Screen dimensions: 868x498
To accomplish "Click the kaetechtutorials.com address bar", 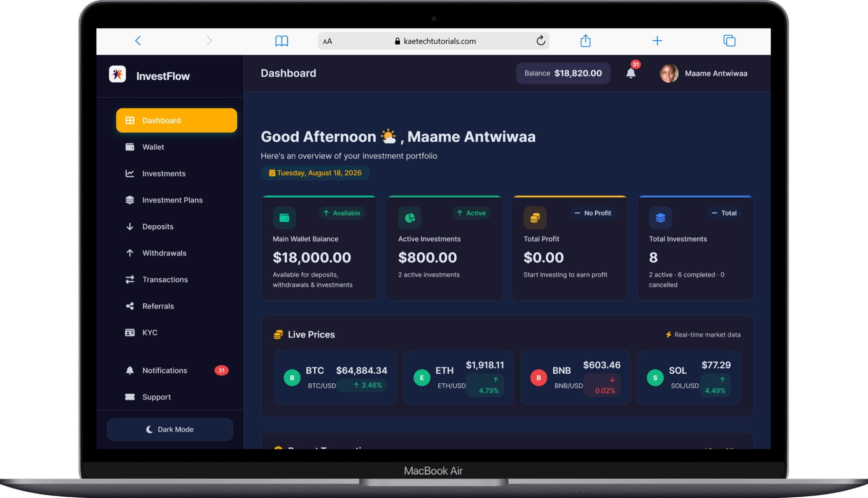I will [x=433, y=41].
